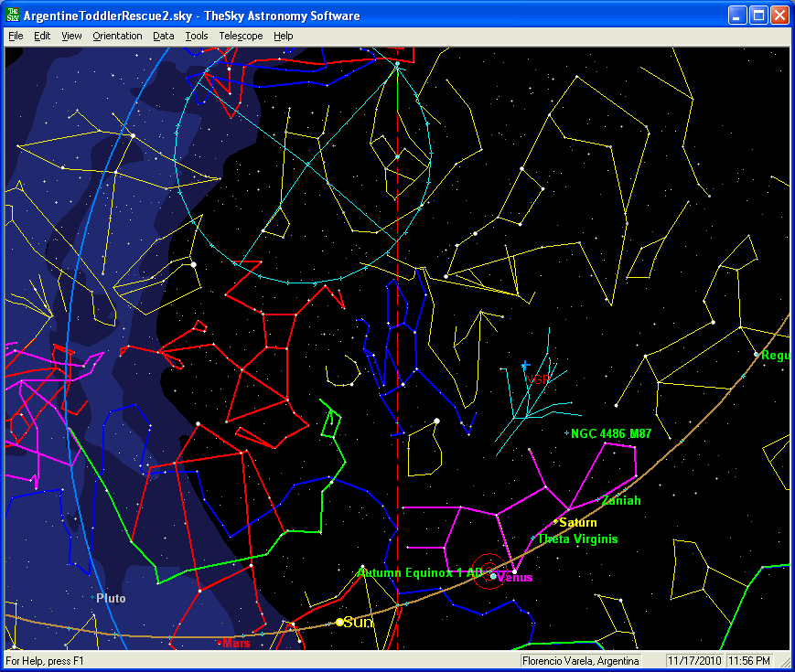Select the Pluto label on the chart
The image size is (795, 672).
pos(111,598)
